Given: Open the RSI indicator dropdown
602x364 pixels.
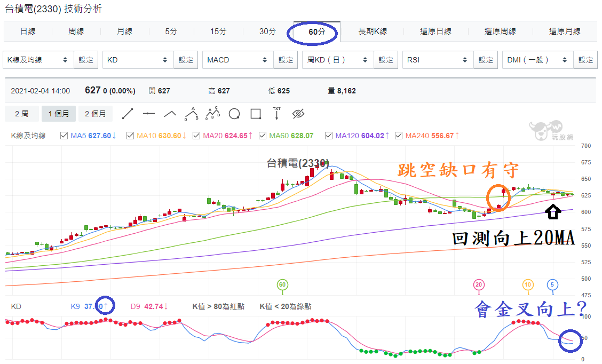Looking at the screenshot, I should coord(438,60).
